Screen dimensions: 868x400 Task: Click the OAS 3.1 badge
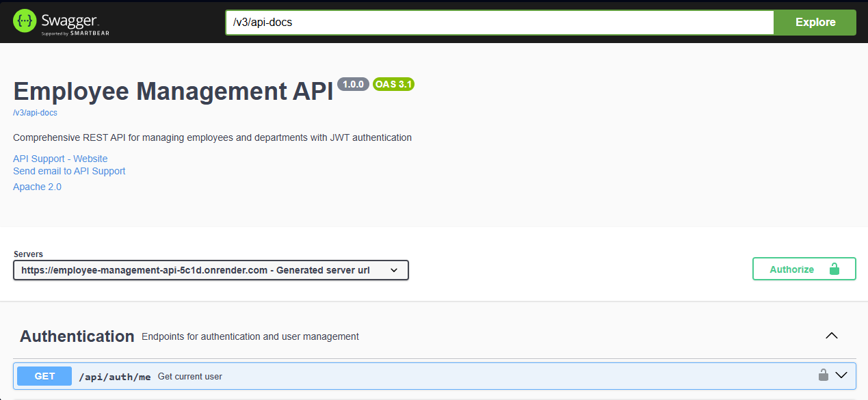point(393,84)
